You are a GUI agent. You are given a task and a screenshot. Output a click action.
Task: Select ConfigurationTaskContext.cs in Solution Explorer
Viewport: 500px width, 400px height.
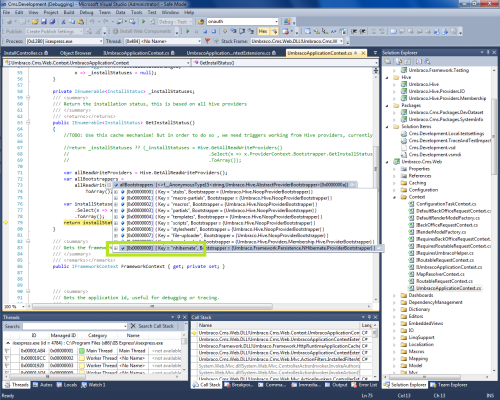pyautogui.click(x=446, y=204)
